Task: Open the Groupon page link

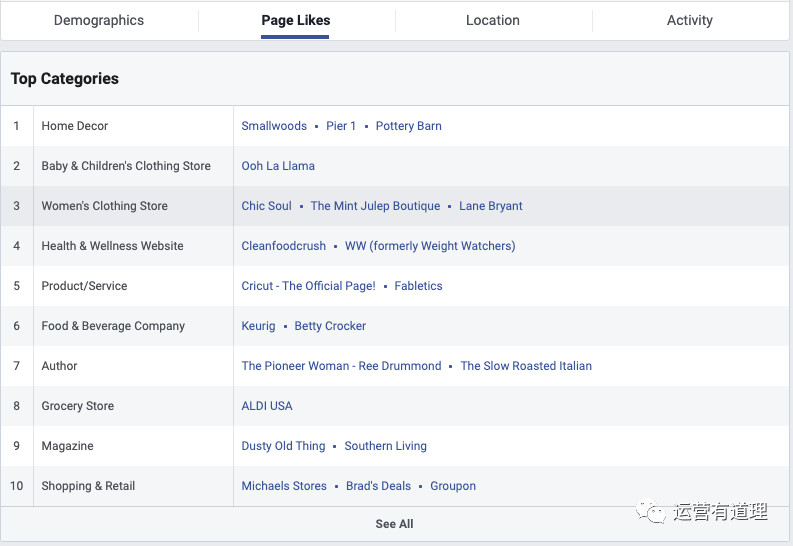Action: click(453, 486)
